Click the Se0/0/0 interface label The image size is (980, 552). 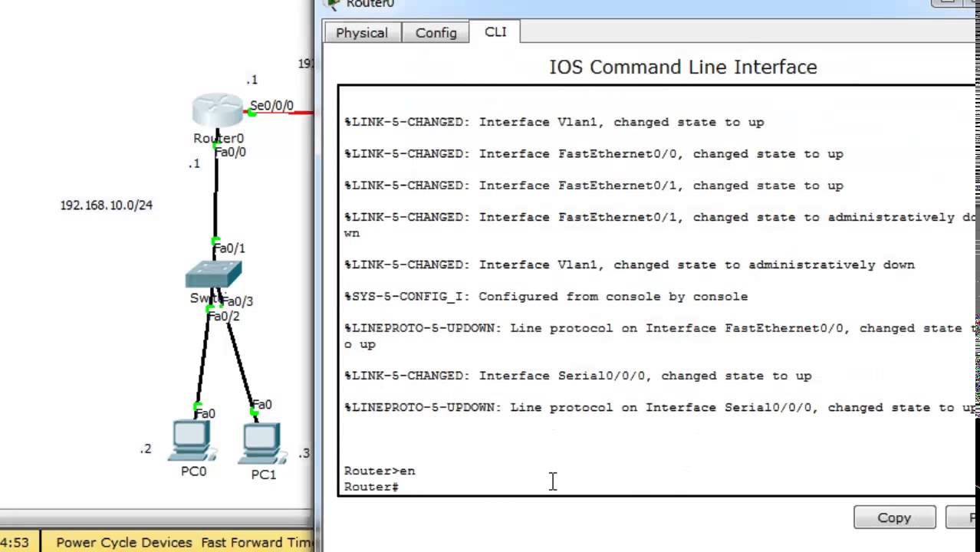click(x=271, y=106)
